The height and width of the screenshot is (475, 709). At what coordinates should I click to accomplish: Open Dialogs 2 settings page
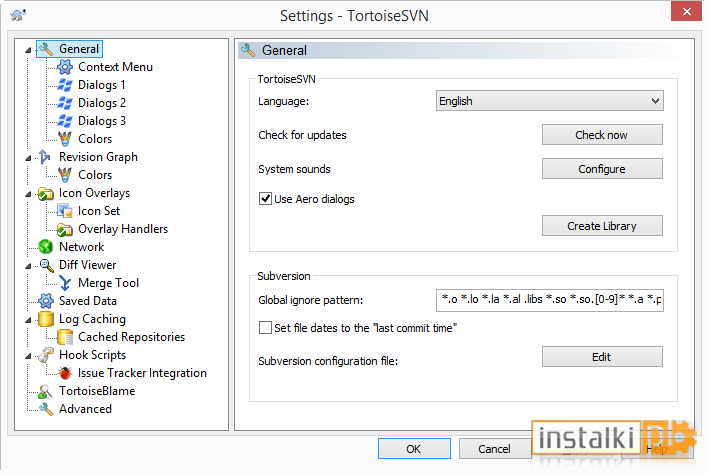(102, 103)
